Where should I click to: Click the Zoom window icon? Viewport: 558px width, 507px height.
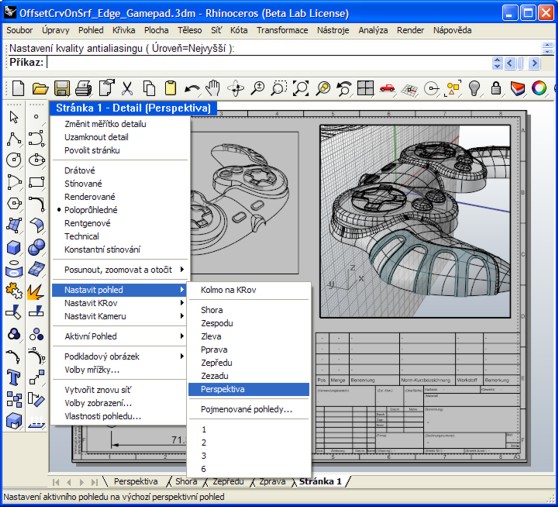point(279,88)
